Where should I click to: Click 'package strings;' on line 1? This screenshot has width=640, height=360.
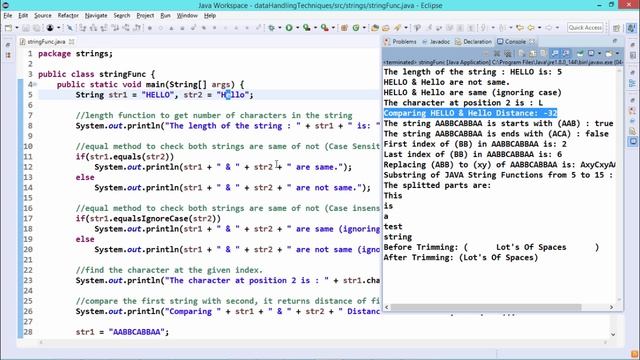click(76, 53)
